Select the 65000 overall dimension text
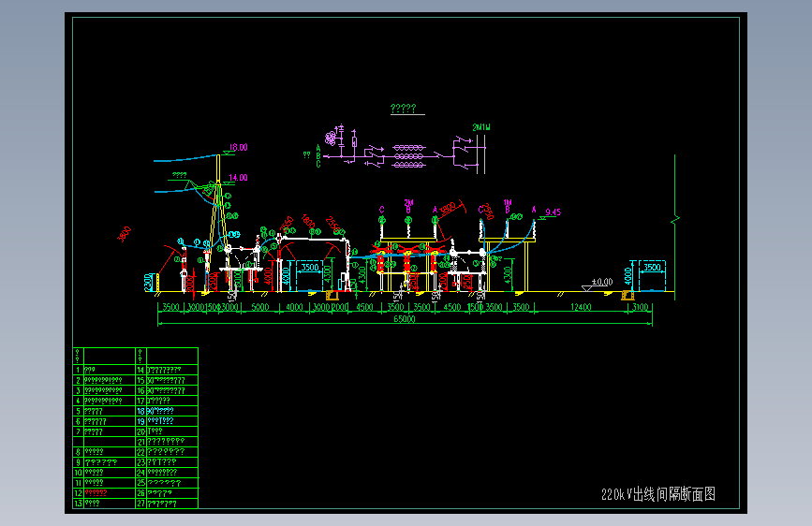 405,319
